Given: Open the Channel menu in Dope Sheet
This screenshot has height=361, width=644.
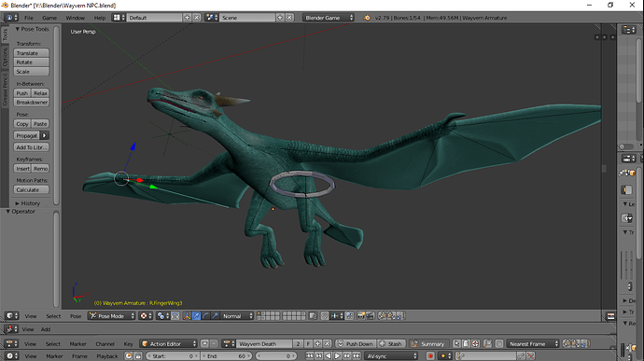Looking at the screenshot, I should [105, 344].
